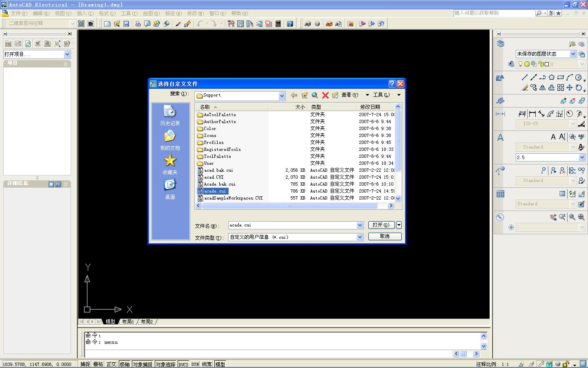Expand the 文件名 file name dropdown
This screenshot has width=588, height=368.
pyautogui.click(x=360, y=225)
